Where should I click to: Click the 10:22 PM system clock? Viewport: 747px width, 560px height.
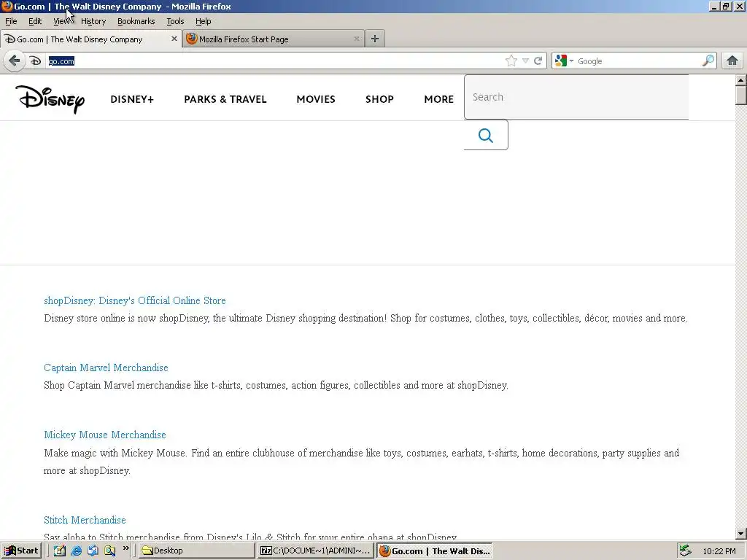click(x=719, y=551)
